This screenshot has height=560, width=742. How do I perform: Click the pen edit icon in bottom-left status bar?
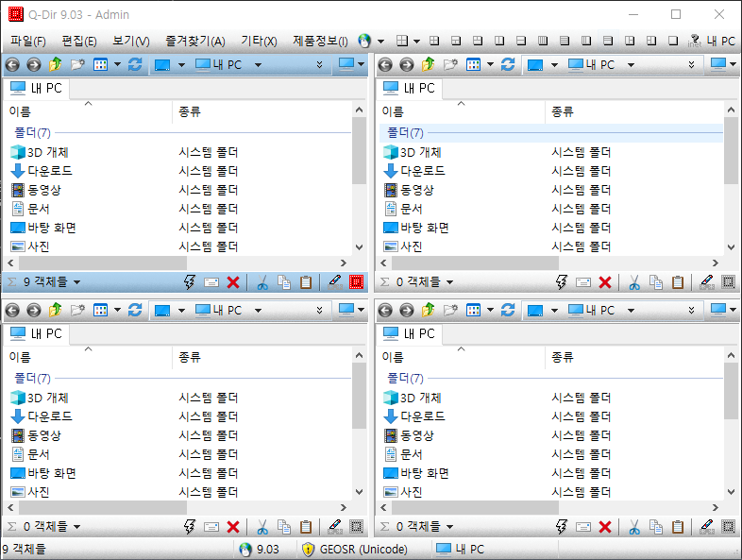pyautogui.click(x=335, y=527)
